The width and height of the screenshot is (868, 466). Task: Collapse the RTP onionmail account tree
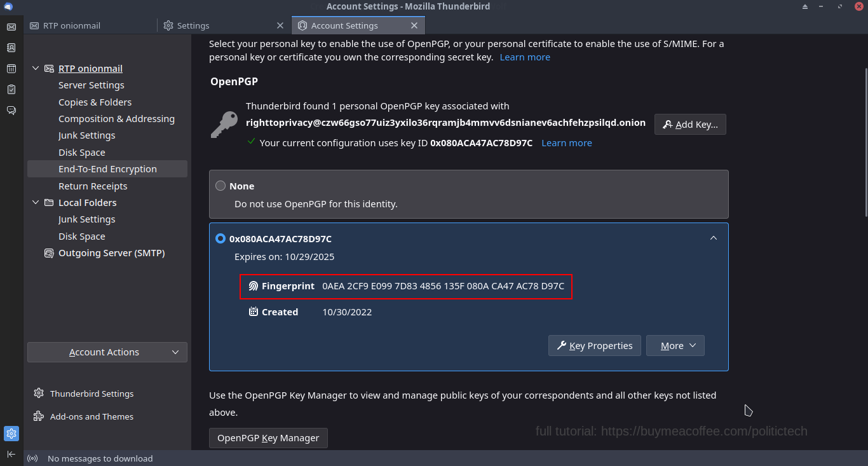tap(36, 69)
